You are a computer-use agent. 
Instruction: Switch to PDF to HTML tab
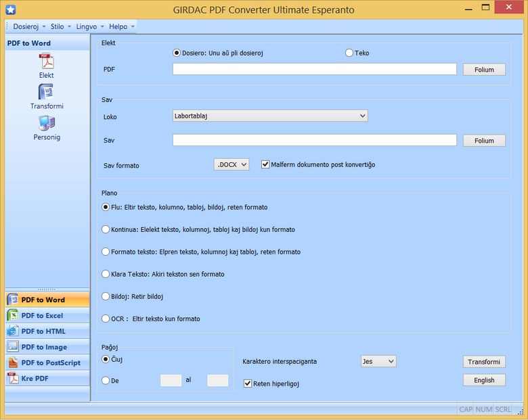click(x=48, y=331)
